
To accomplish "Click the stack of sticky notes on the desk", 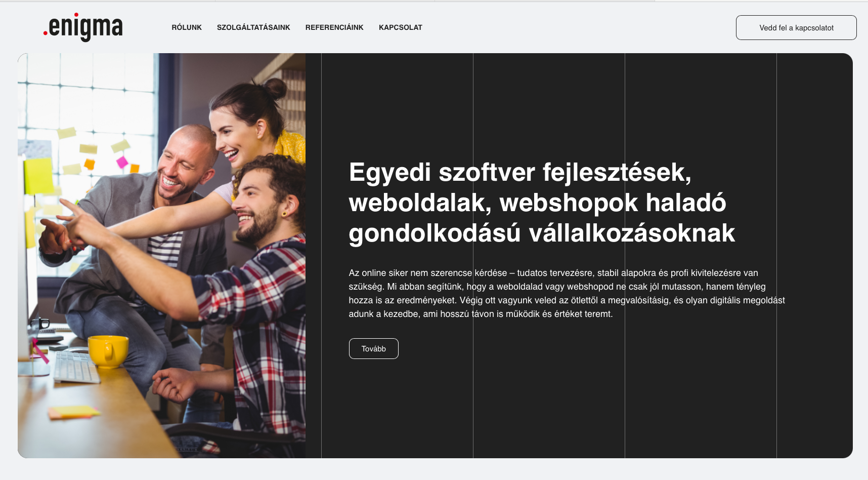I will [x=73, y=412].
